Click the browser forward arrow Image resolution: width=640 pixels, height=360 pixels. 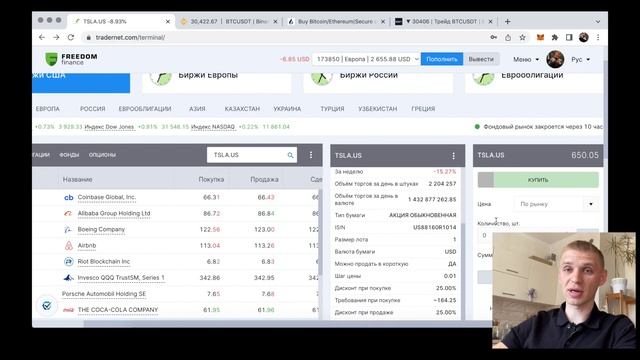pos(56,37)
